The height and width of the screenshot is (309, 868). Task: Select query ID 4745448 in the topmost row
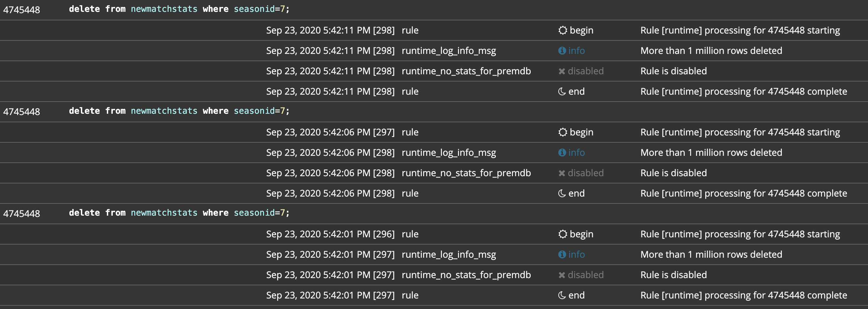pos(22,10)
